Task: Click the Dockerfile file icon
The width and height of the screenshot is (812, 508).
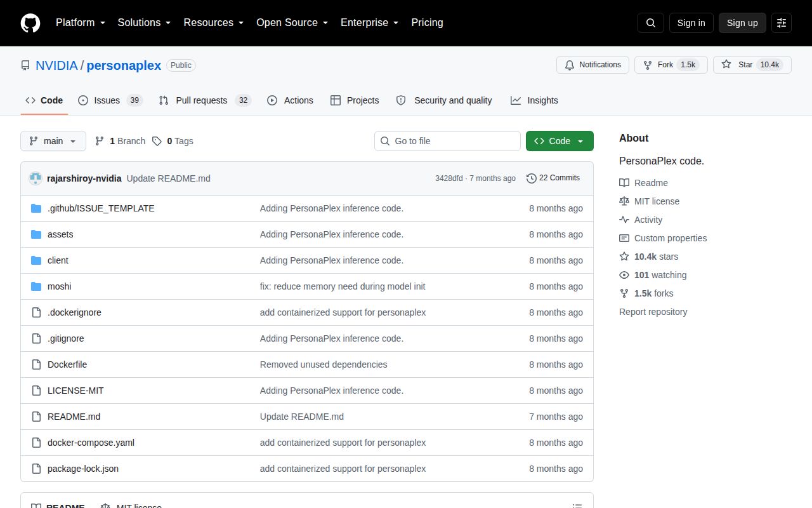Action: pos(36,364)
